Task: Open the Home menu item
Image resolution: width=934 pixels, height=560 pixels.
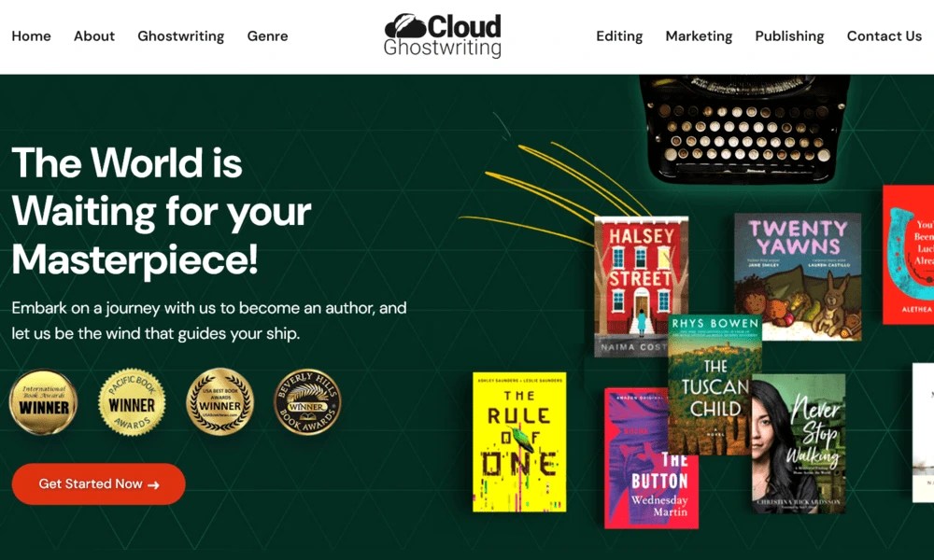Action: (31, 36)
